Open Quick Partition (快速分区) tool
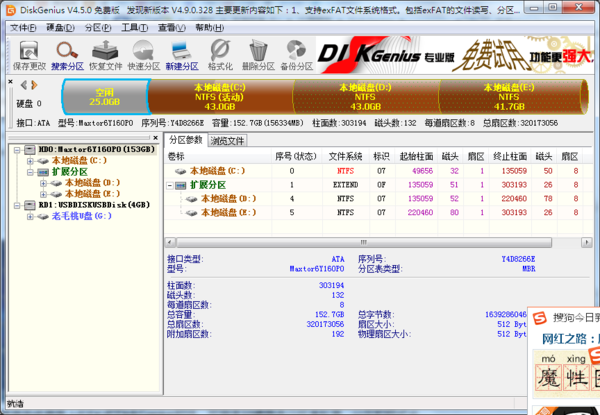 [x=143, y=56]
